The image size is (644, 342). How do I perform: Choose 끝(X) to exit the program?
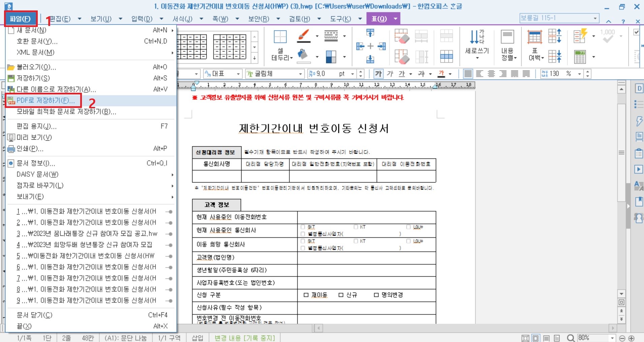91,326
